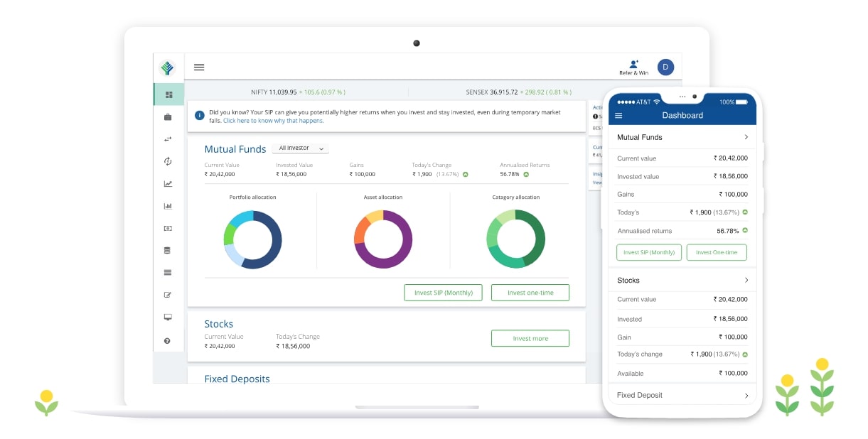
Task: Expand the Mutual Funds section on the phone
Action: pos(746,137)
